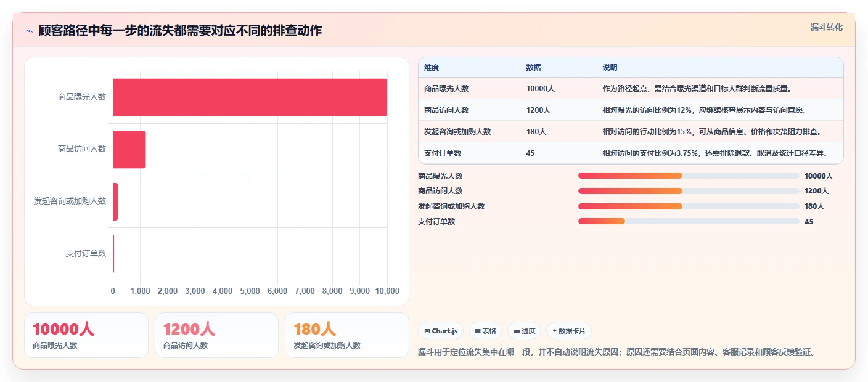Click the 商品曝光人数 chart bar
The width and height of the screenshot is (868, 382).
pyautogui.click(x=250, y=97)
